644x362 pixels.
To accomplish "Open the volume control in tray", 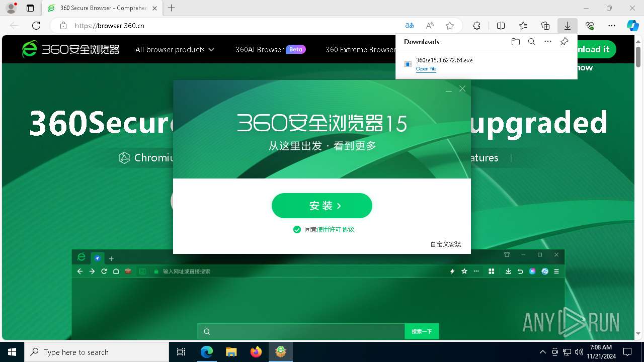I will [579, 352].
